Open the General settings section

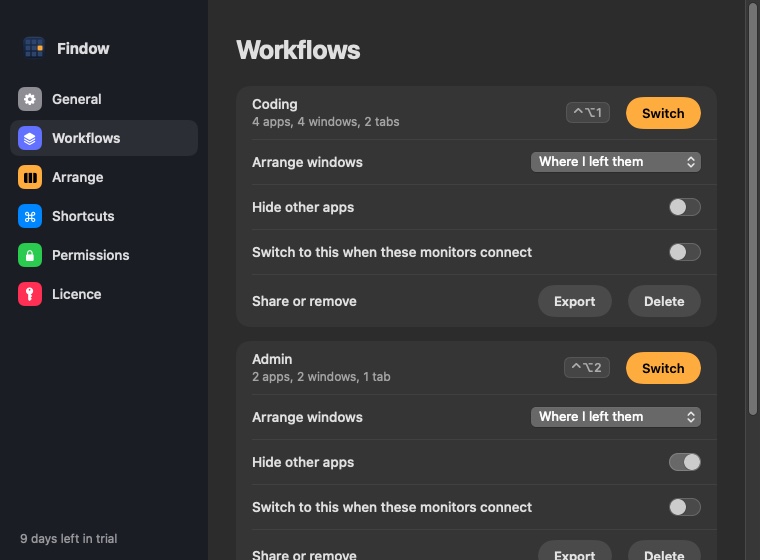104,99
